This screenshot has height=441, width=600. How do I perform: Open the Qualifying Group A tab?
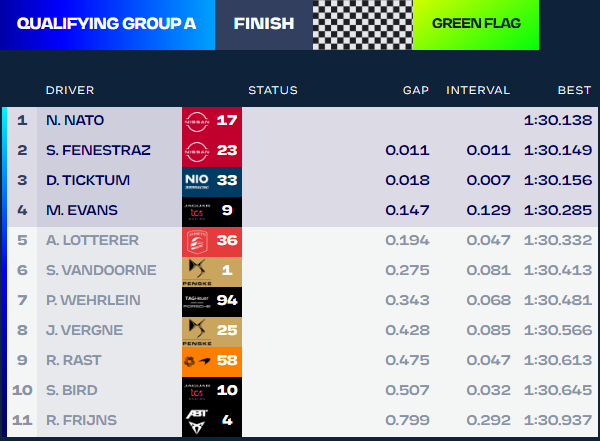(107, 24)
